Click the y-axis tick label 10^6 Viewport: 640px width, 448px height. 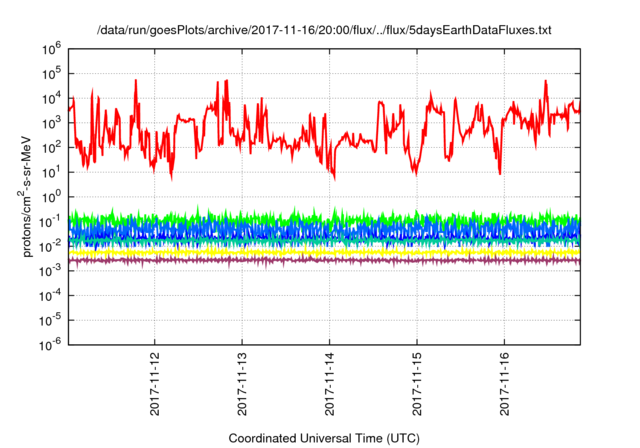click(x=52, y=49)
